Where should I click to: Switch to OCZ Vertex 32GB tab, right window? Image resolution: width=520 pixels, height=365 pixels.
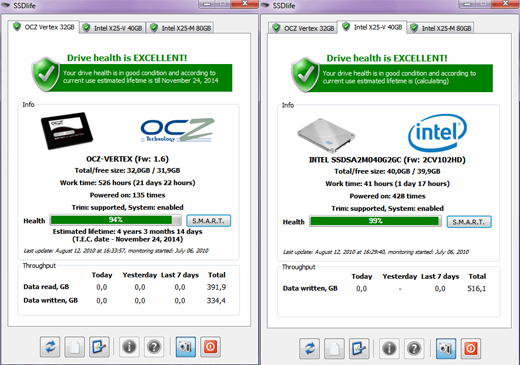click(x=303, y=28)
